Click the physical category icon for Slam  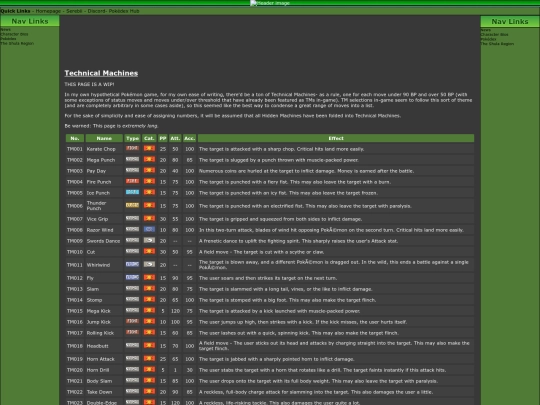point(149,288)
